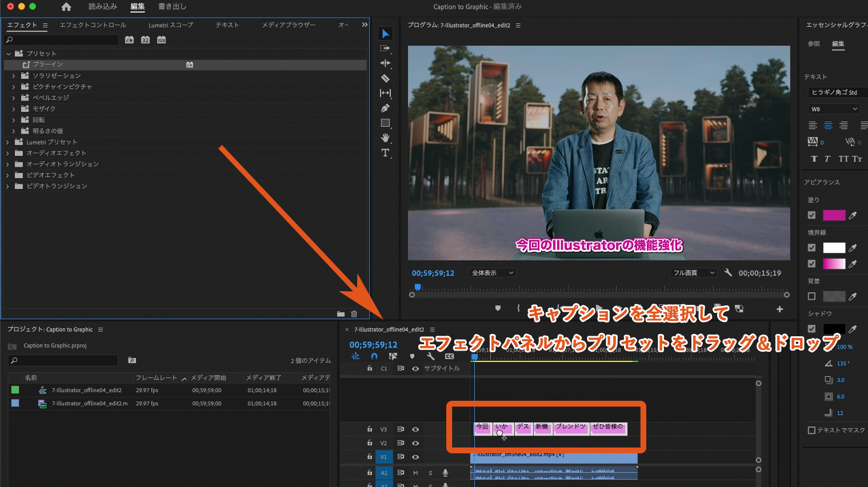Filter by 32-bit Color effects icon

pos(146,40)
